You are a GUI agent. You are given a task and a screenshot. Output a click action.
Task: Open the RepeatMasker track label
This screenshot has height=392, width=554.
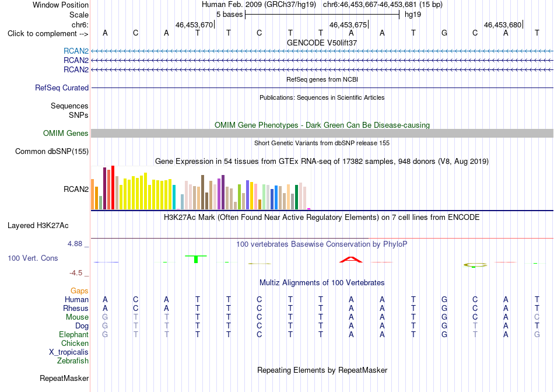pyautogui.click(x=64, y=378)
